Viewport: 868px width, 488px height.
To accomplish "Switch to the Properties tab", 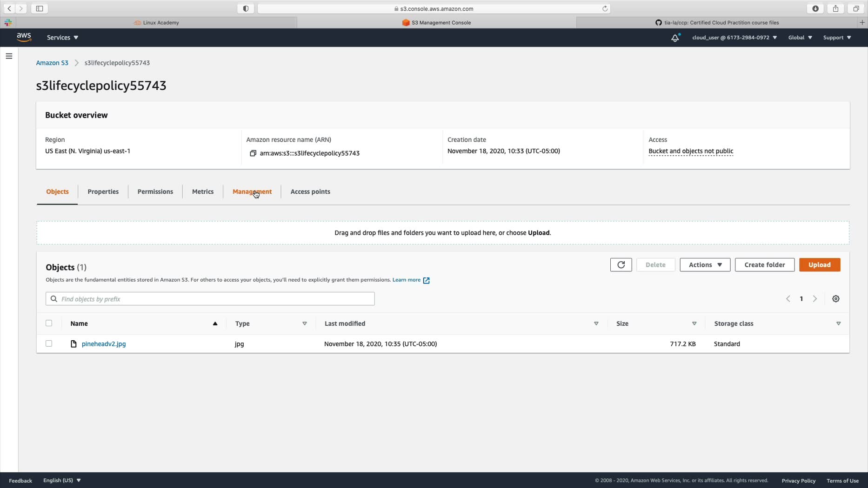I will pyautogui.click(x=103, y=191).
